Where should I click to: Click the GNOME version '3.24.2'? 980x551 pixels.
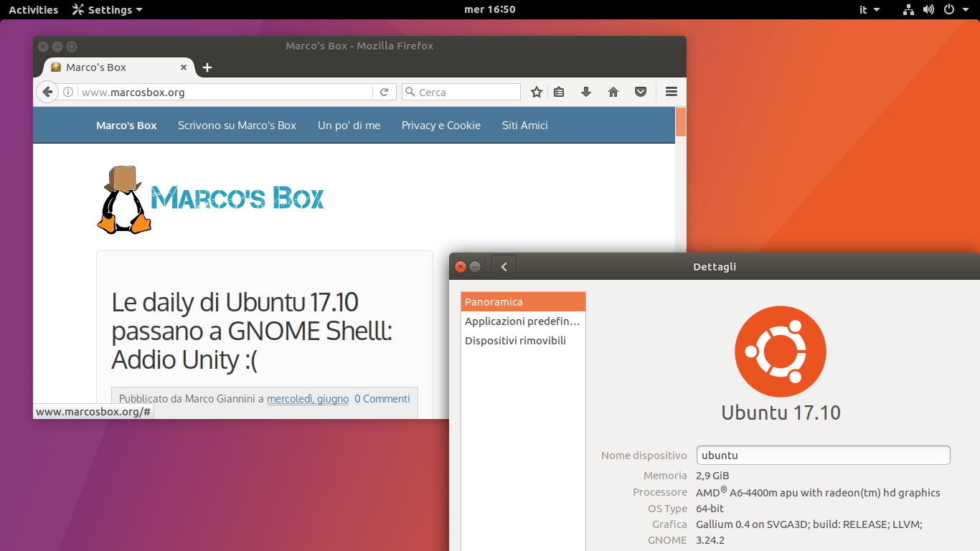click(x=710, y=540)
